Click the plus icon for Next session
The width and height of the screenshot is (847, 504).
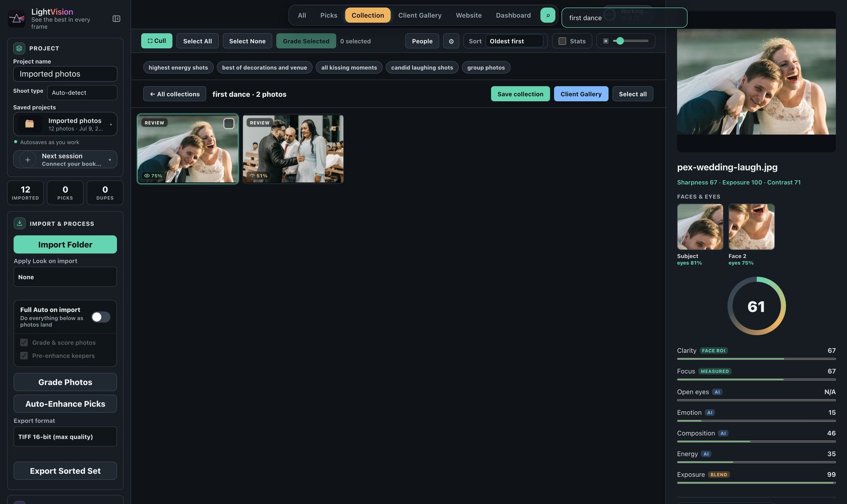(28, 160)
